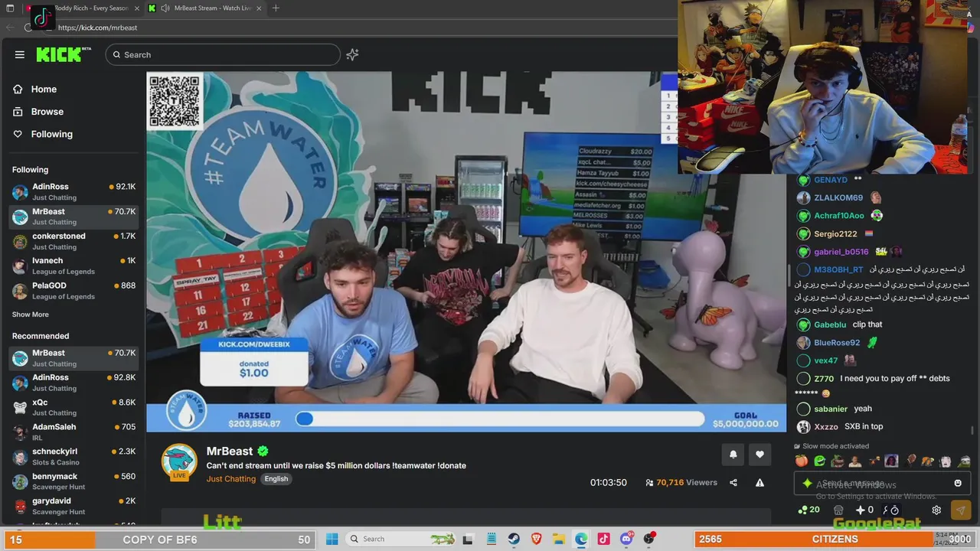Image resolution: width=980 pixels, height=551 pixels.
Task: Send chat message with paper plane button
Action: point(961,510)
